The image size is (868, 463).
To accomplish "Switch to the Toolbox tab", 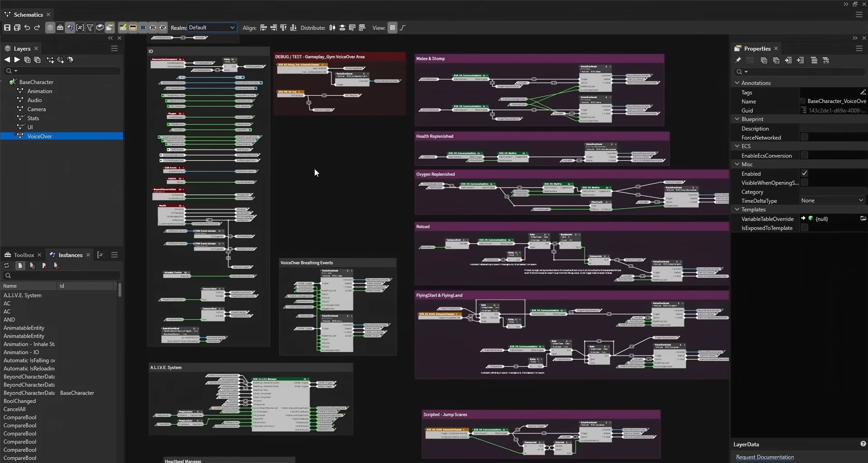I will point(24,255).
